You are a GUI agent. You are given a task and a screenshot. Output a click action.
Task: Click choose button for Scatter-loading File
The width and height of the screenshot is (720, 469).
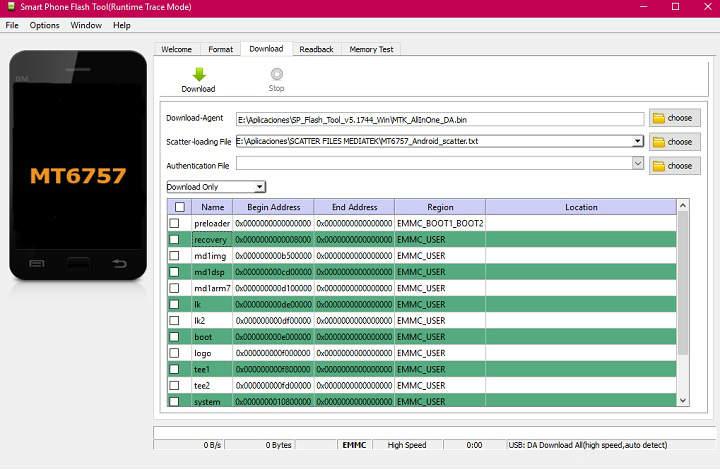tap(675, 142)
